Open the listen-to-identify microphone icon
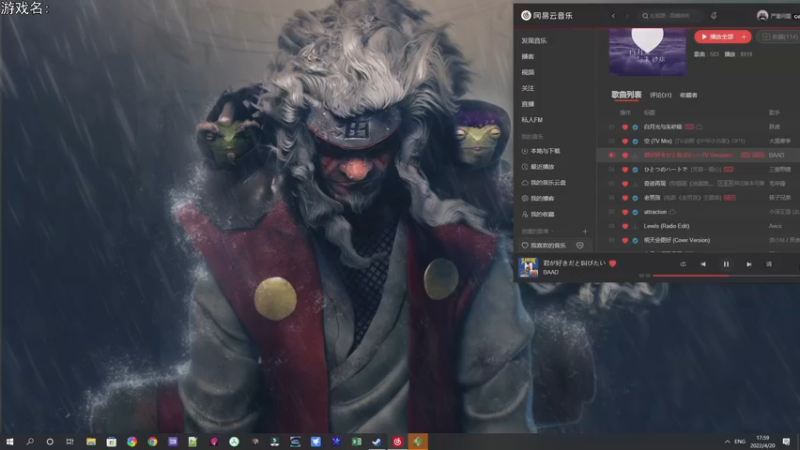Image resolution: width=800 pixels, height=450 pixels. pos(714,16)
